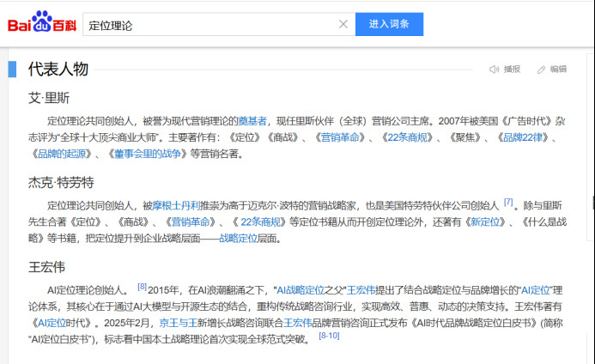This screenshot has height=364, width=595.
Task: Open the 摩根士丹利 link
Action: point(176,206)
